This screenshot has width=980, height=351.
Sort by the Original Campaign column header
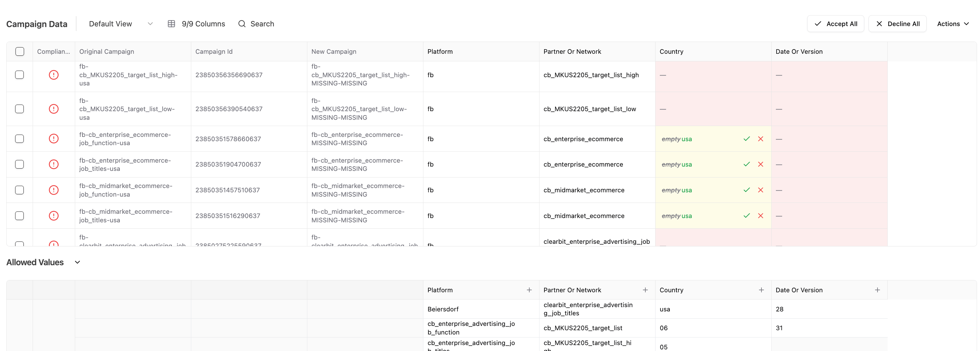(x=107, y=52)
